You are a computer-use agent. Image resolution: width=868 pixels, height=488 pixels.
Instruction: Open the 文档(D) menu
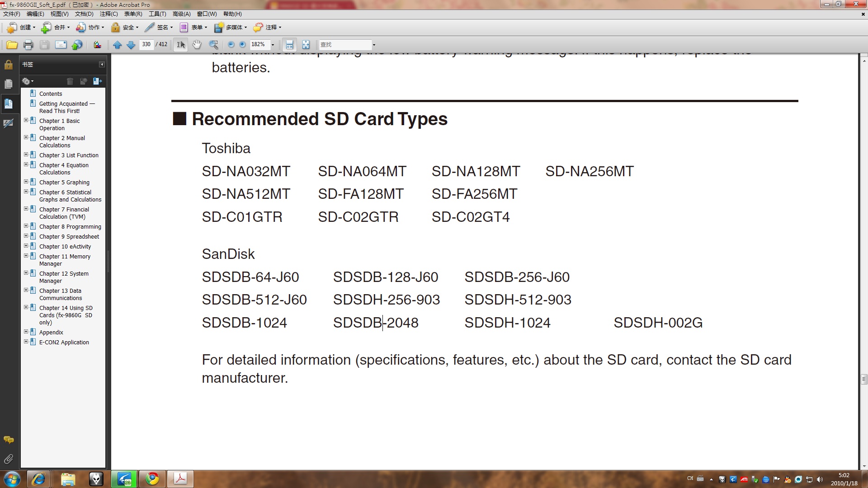point(84,14)
